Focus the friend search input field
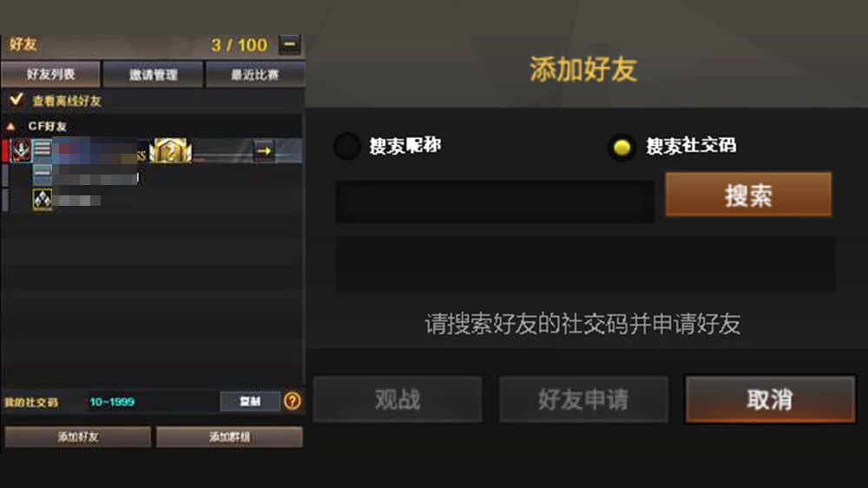The width and height of the screenshot is (868, 488). pos(495,201)
